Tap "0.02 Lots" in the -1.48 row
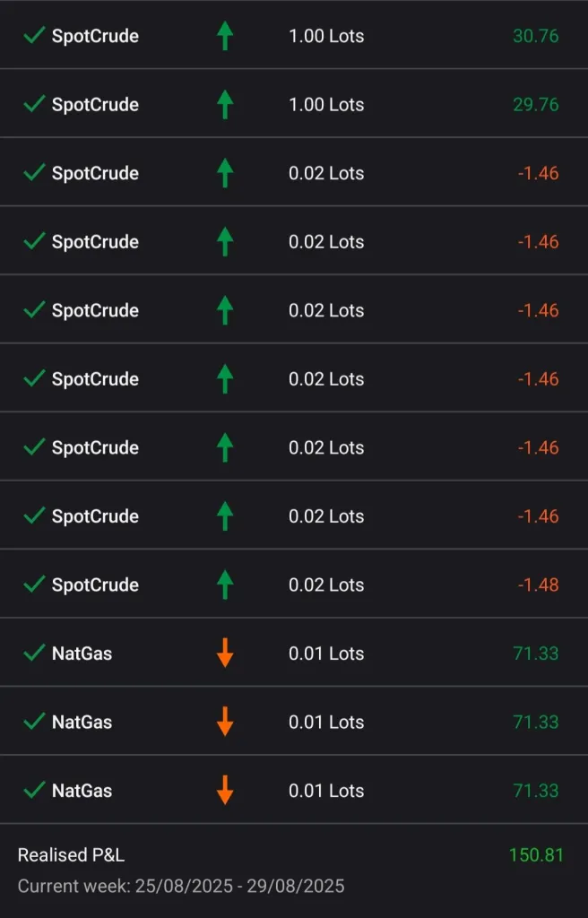 click(326, 585)
